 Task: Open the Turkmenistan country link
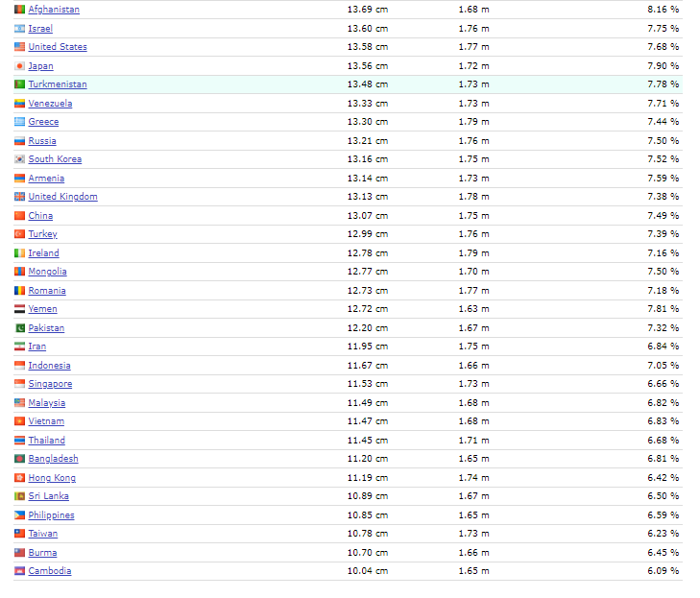[57, 84]
